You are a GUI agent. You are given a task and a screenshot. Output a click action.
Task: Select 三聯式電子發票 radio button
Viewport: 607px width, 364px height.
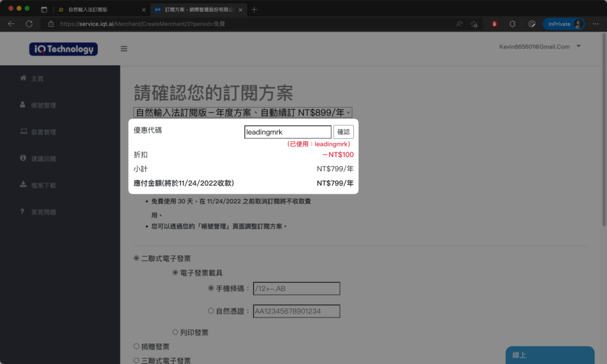point(136,360)
